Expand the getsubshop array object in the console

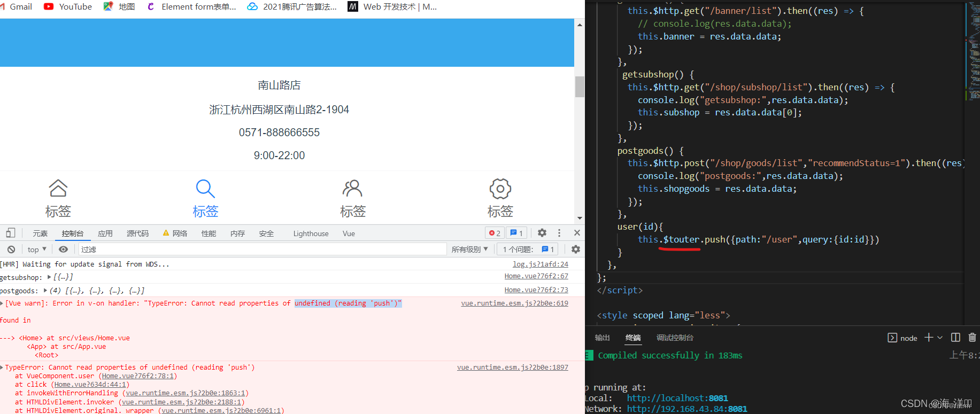49,277
